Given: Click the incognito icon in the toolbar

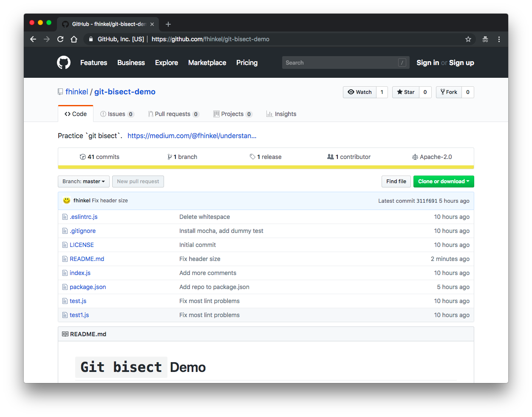Looking at the screenshot, I should [485, 39].
